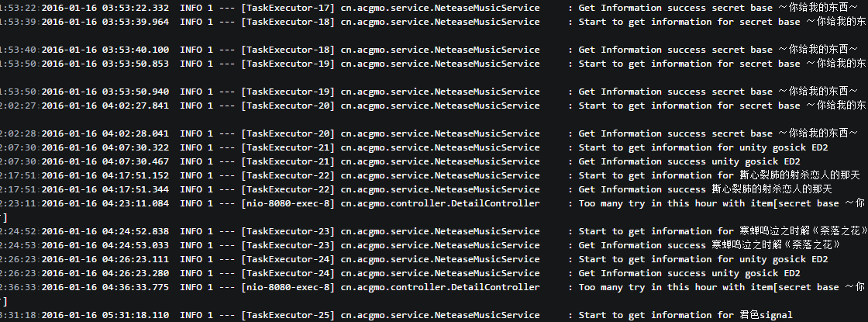Click 'Get Information success unity gosick ED2' at 04:07:30.467
This screenshot has height=322, width=868.
tap(689, 161)
